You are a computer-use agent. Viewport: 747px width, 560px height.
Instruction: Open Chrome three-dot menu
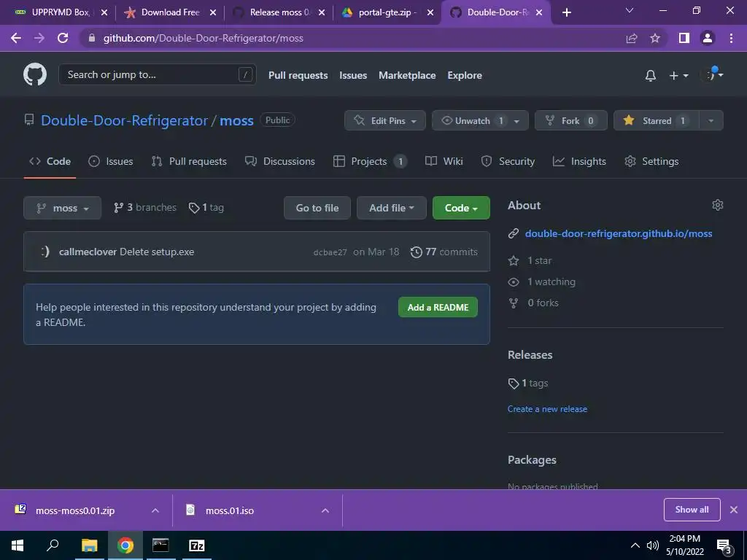(x=731, y=38)
